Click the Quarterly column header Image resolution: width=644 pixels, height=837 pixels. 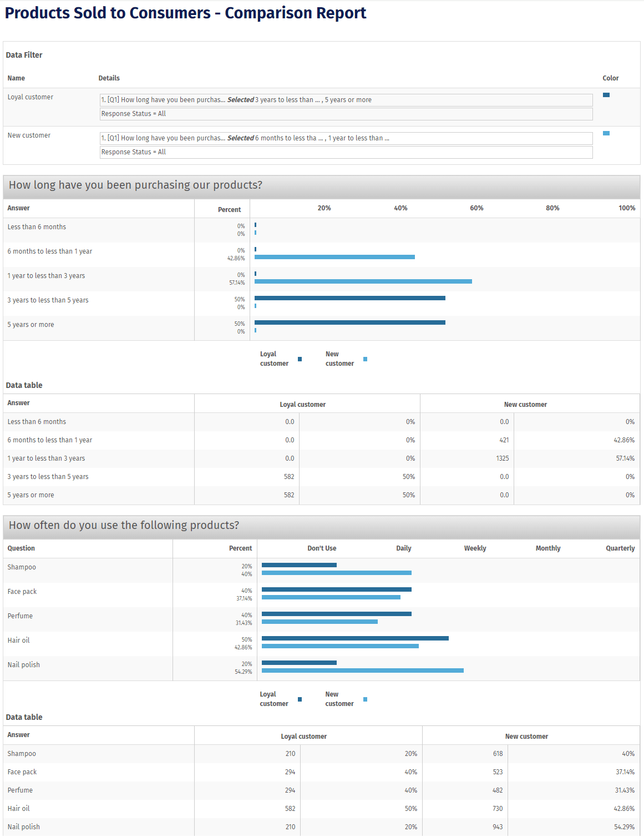(620, 548)
